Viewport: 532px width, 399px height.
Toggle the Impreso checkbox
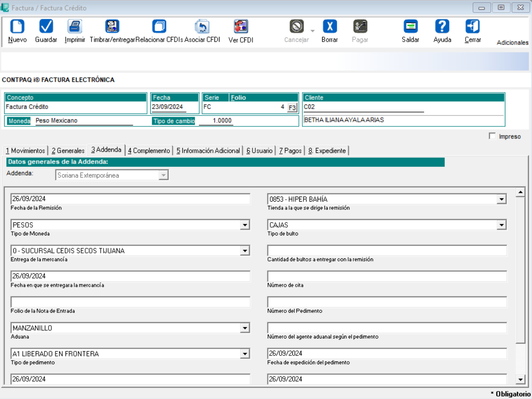[x=493, y=136]
